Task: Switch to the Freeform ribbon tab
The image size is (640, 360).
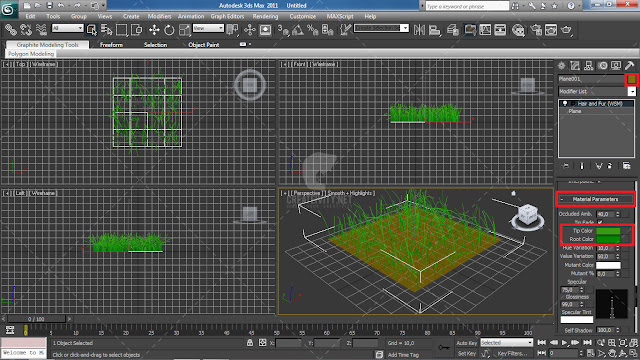Action: point(111,45)
